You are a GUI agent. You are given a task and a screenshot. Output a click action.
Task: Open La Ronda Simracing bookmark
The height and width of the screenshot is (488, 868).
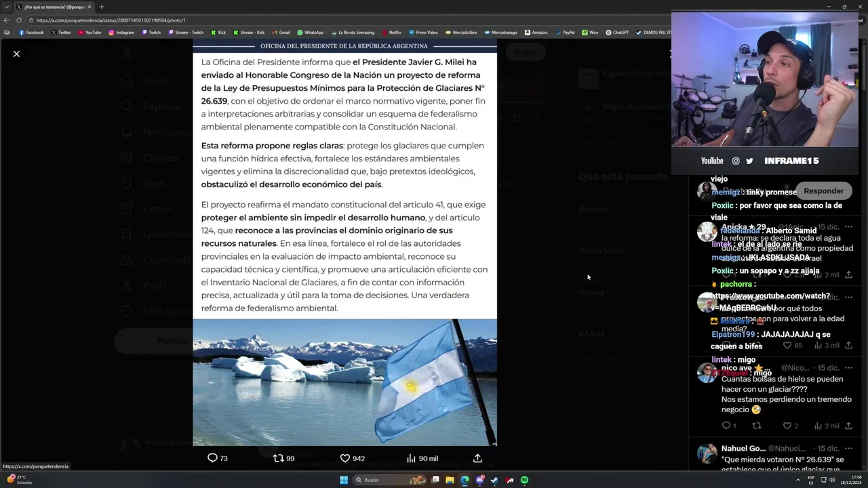click(353, 33)
